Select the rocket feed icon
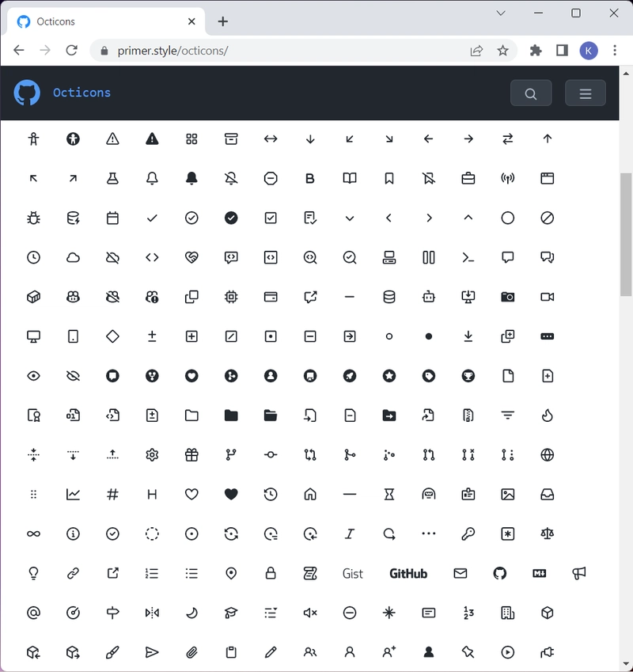This screenshot has height=672, width=633. click(350, 376)
